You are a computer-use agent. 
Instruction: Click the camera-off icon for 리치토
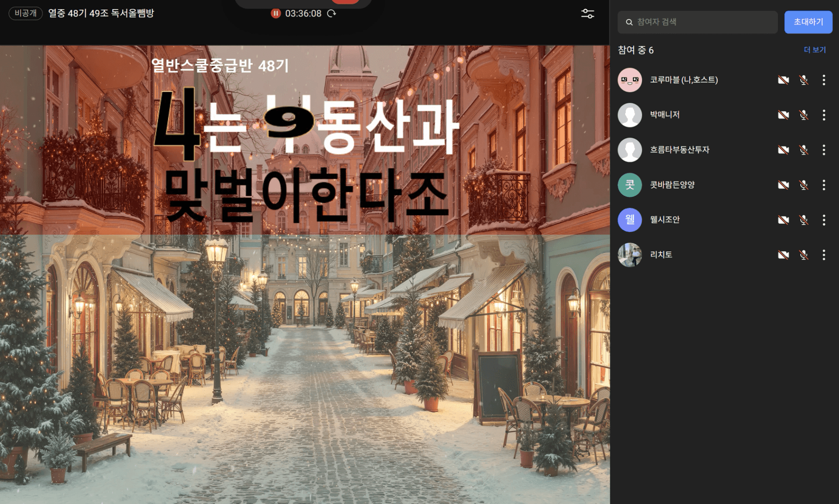783,254
